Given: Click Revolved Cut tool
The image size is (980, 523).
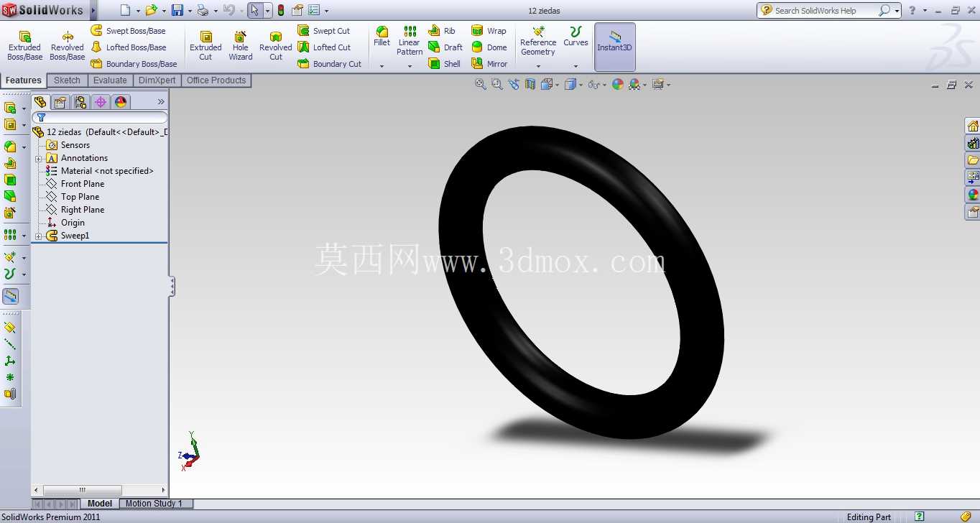Looking at the screenshot, I should (276, 46).
